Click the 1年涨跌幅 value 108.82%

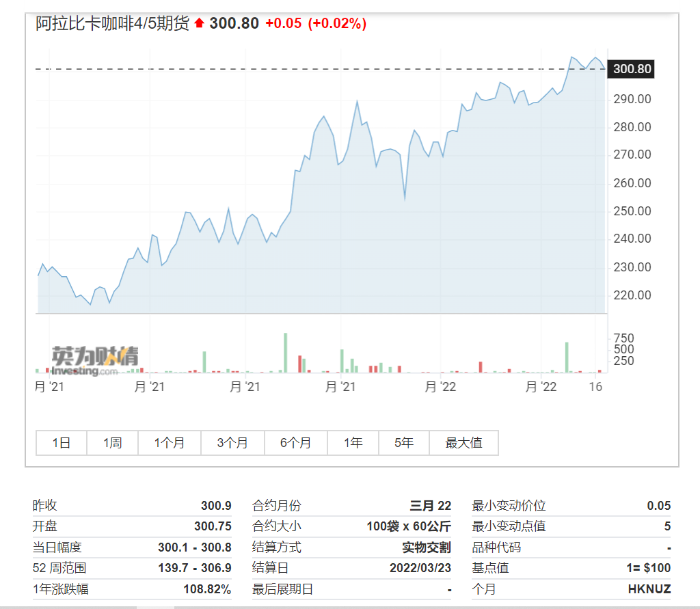click(207, 589)
